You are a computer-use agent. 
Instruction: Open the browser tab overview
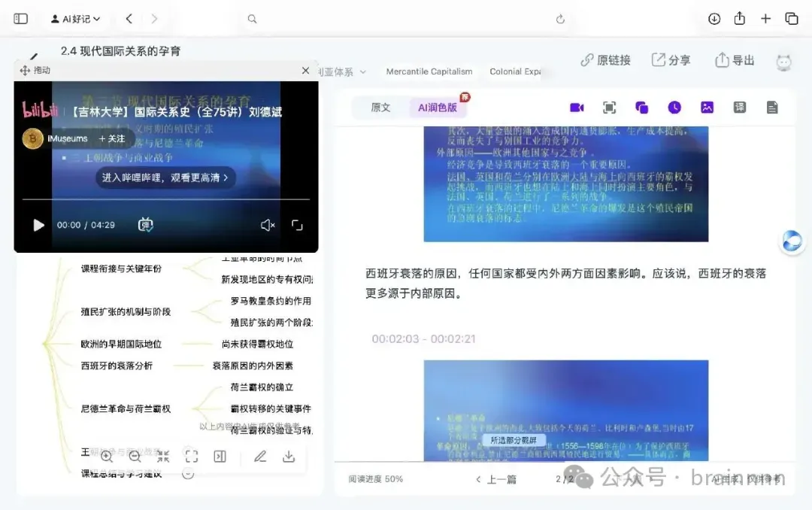(x=791, y=19)
